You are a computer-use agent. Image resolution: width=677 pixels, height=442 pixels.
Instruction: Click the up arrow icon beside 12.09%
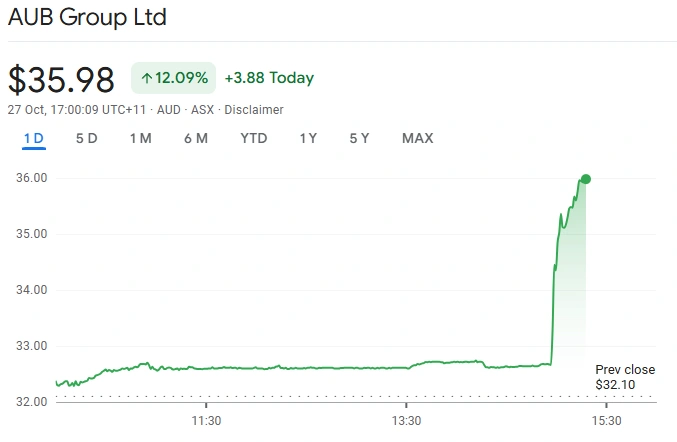point(147,78)
